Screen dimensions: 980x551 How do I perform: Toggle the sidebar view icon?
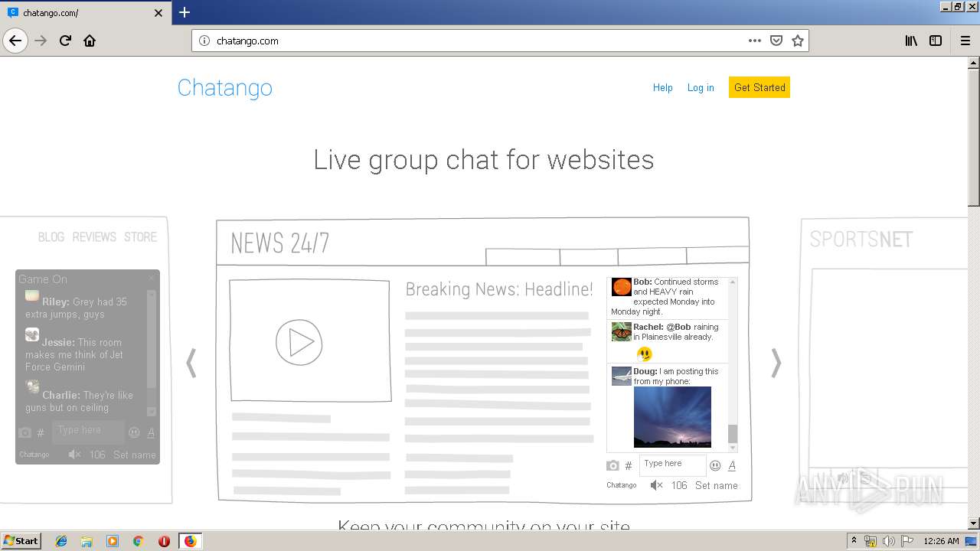point(936,41)
